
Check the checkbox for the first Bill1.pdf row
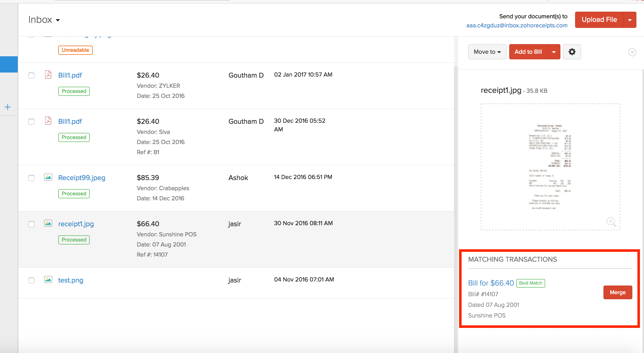click(x=31, y=75)
